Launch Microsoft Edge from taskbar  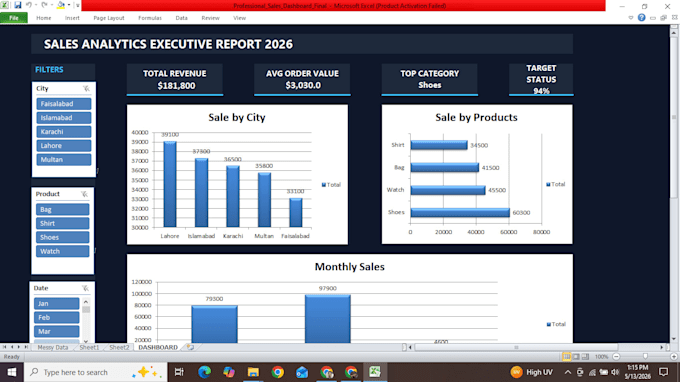[204, 372]
